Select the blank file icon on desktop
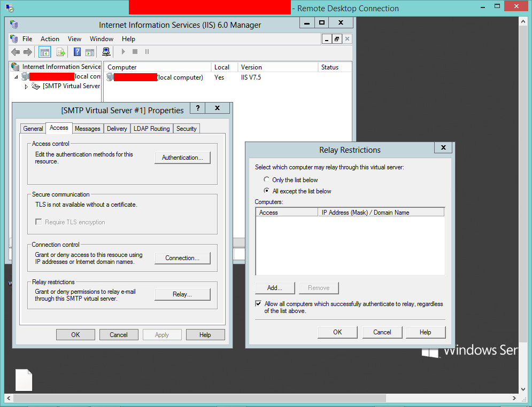Image resolution: width=532 pixels, height=407 pixels. [24, 380]
